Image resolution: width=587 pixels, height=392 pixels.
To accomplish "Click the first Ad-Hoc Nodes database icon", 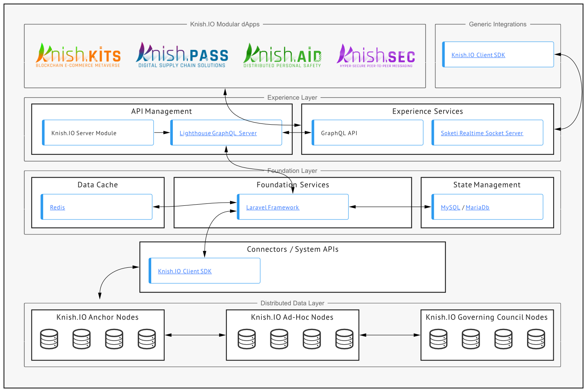I will click(x=247, y=339).
